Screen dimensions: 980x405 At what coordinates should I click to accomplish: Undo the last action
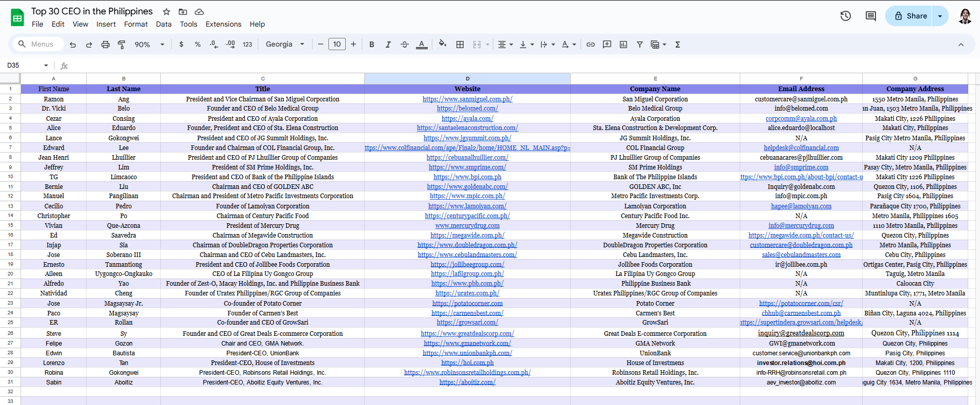click(73, 45)
